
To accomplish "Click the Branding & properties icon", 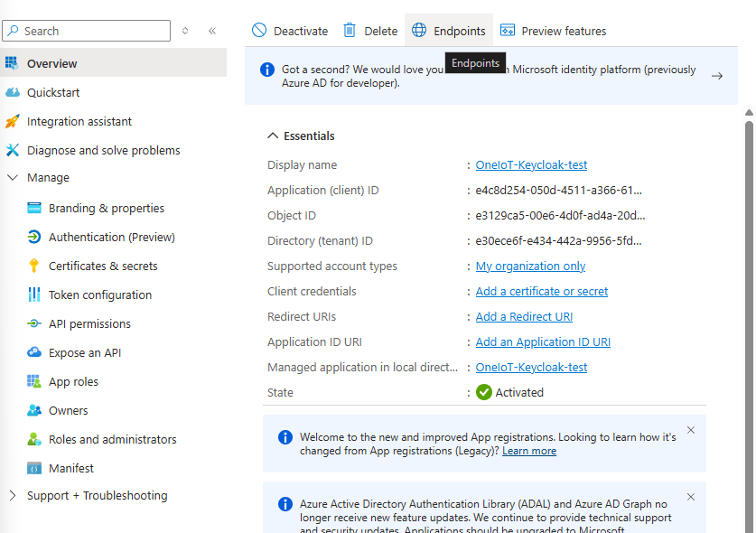I will click(x=34, y=208).
